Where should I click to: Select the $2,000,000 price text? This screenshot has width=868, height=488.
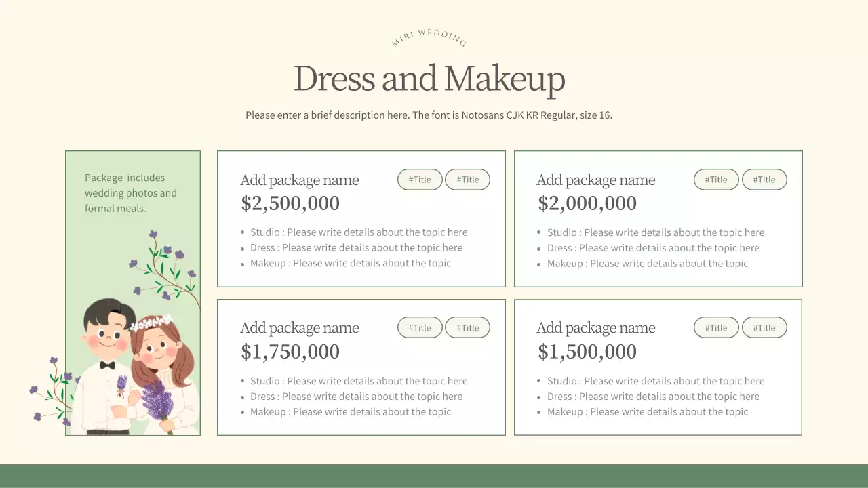click(587, 203)
